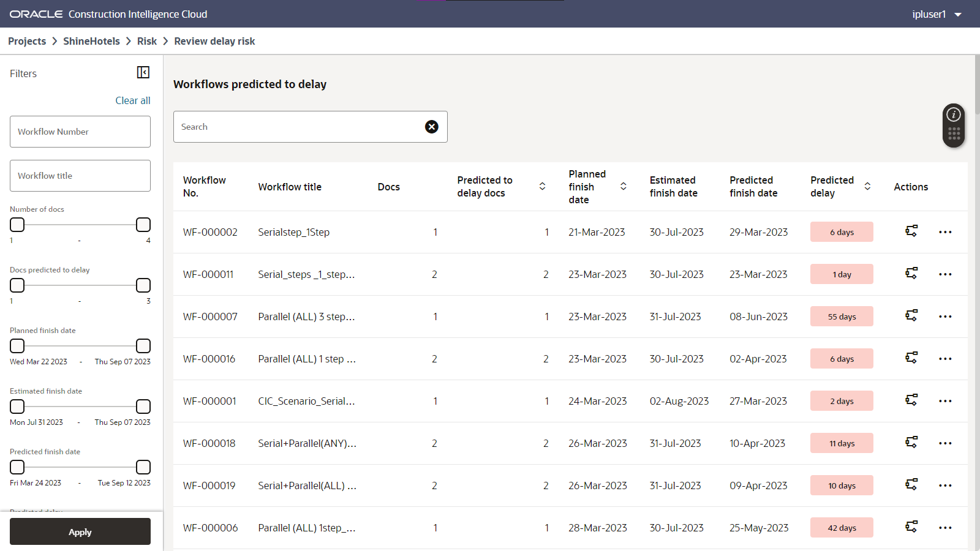
Task: Click inside the Workflow Number filter field
Action: [x=80, y=131]
